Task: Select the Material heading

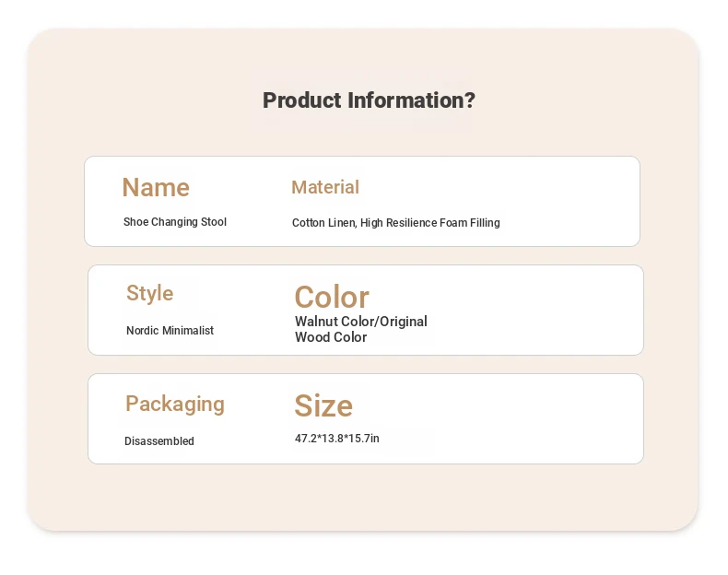Action: (325, 187)
